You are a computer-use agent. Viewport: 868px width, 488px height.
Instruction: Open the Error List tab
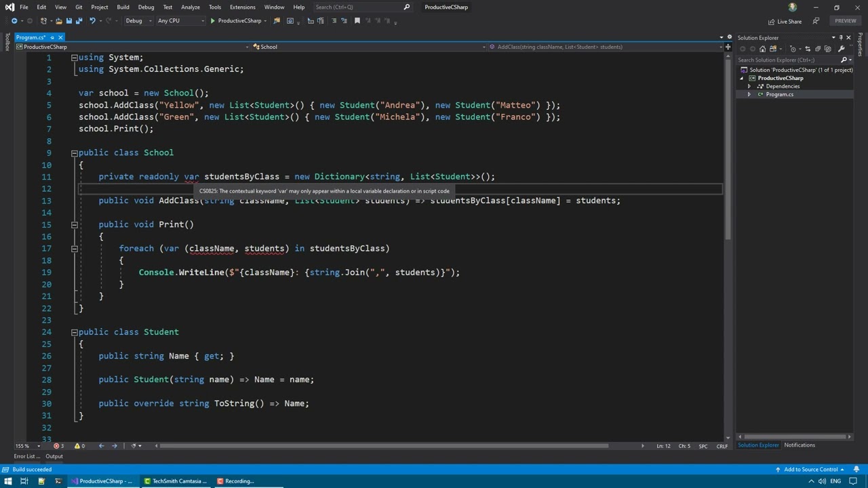tap(27, 457)
